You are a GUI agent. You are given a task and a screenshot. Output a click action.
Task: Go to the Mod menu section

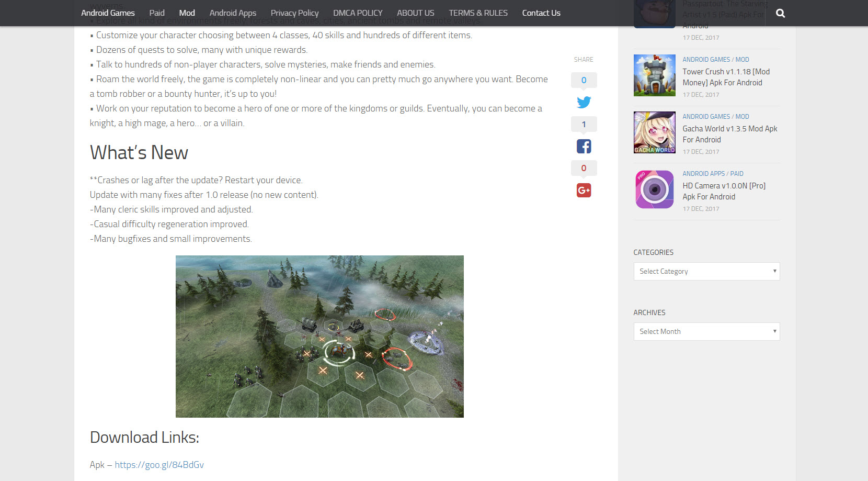coord(187,13)
